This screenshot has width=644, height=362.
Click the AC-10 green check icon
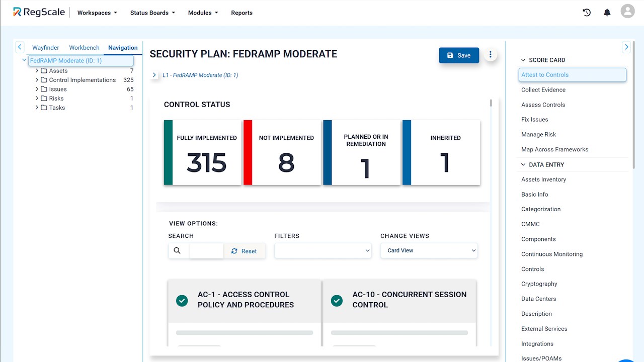(337, 301)
